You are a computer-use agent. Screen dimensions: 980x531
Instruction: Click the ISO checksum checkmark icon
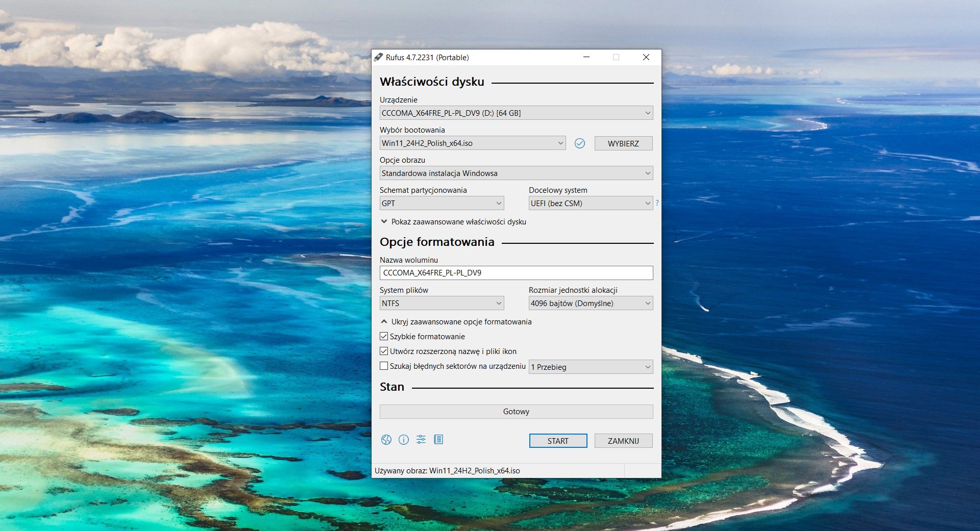pyautogui.click(x=580, y=143)
